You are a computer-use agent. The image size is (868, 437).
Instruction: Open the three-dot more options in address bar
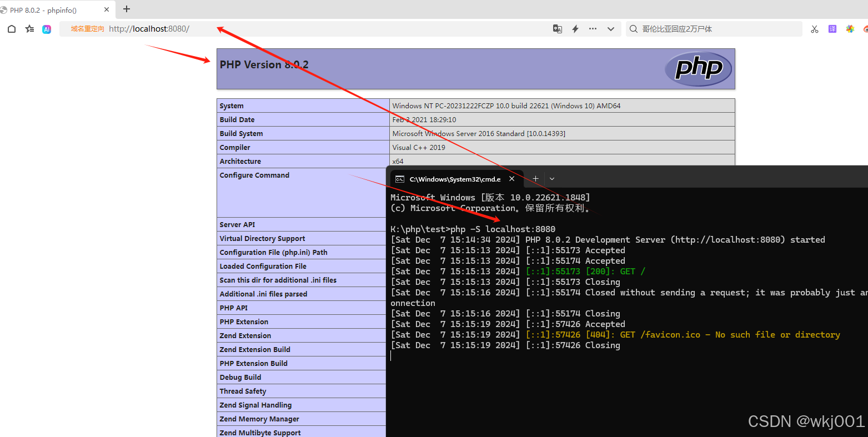[x=593, y=29]
